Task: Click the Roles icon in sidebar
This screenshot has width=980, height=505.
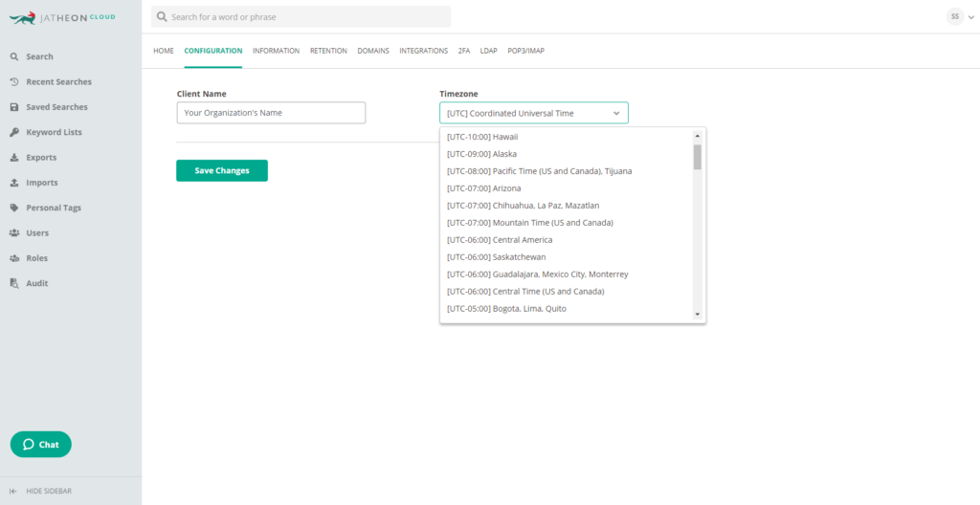Action: [13, 258]
